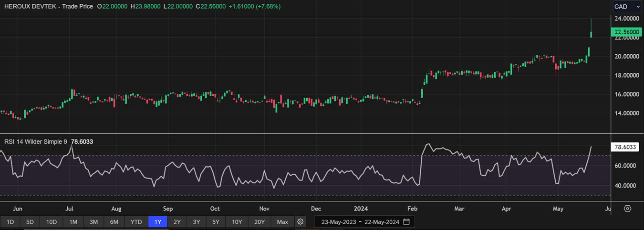Click the HEROUX DEVTEK Trade Price title
The height and width of the screenshot is (230, 644).
coord(49,7)
